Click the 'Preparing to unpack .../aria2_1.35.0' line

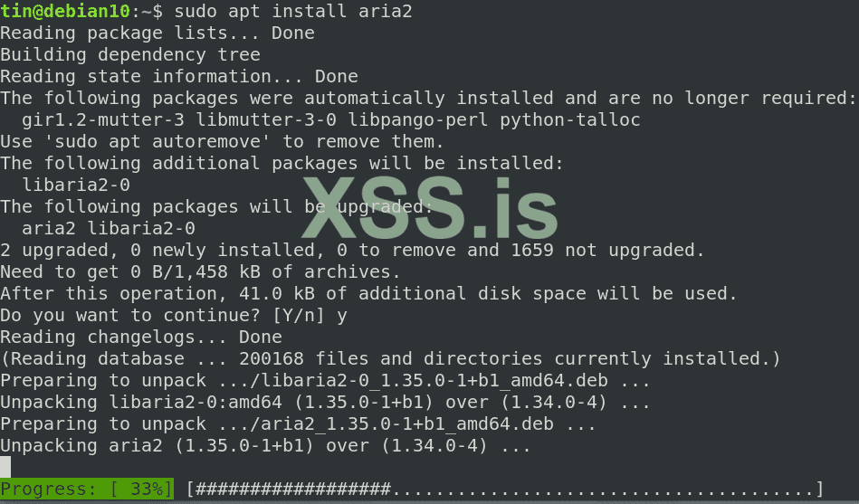click(299, 423)
